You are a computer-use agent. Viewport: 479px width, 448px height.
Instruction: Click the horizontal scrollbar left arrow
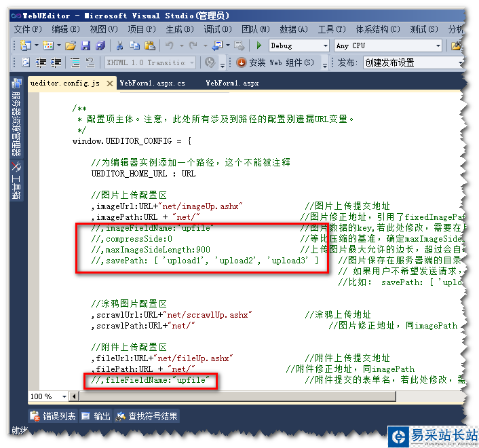(x=74, y=396)
